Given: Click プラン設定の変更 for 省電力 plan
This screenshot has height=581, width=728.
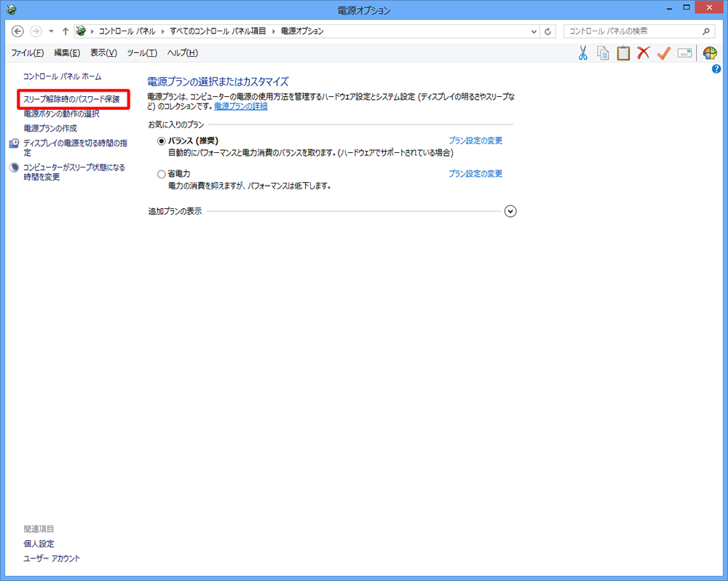Looking at the screenshot, I should pos(475,174).
